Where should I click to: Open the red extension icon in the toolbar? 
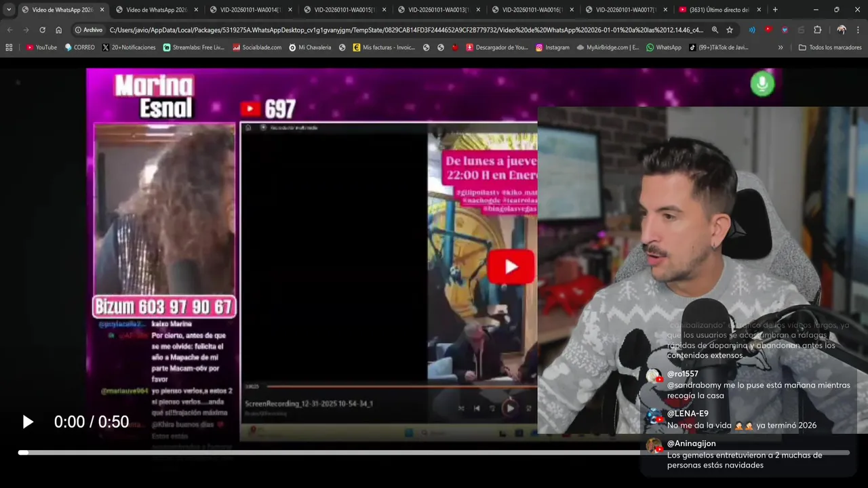pos(768,30)
